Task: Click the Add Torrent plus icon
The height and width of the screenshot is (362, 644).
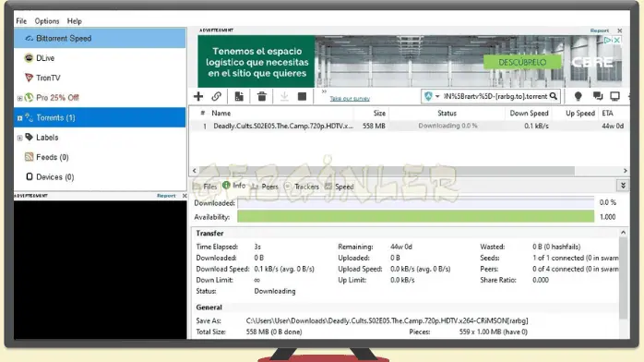Action: (198, 96)
